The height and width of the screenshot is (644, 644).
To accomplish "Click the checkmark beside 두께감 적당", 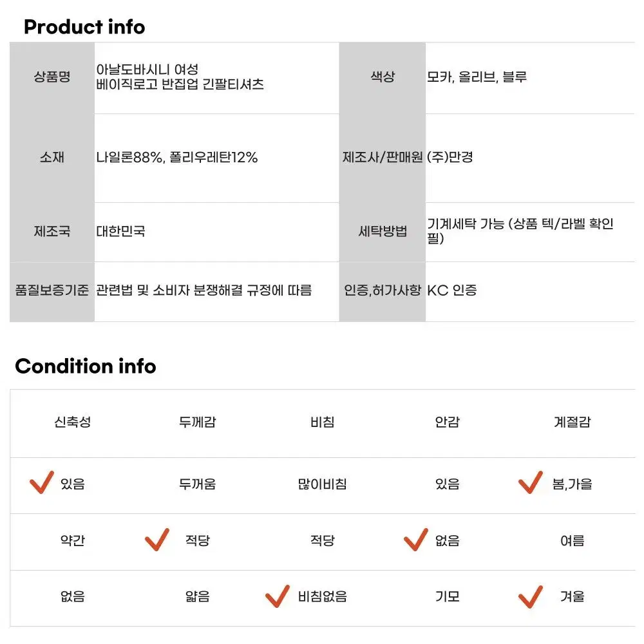I will [157, 539].
